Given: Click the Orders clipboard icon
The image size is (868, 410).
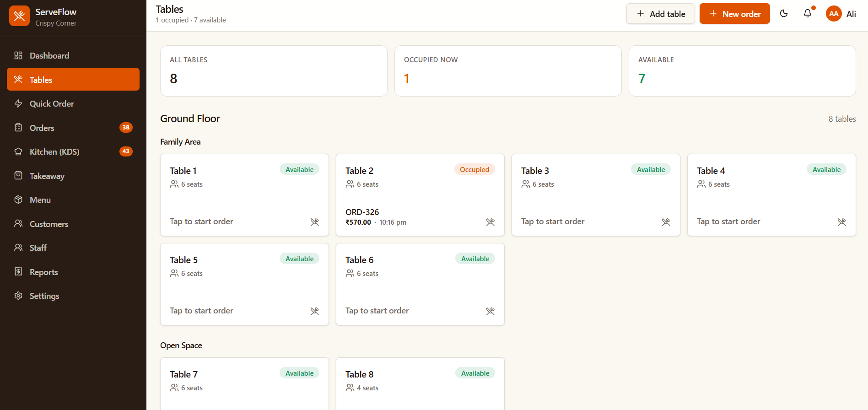Looking at the screenshot, I should pos(18,128).
